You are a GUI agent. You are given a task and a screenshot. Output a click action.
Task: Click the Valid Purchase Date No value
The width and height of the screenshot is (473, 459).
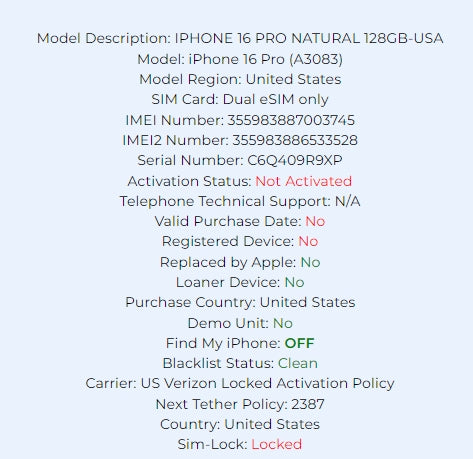315,221
